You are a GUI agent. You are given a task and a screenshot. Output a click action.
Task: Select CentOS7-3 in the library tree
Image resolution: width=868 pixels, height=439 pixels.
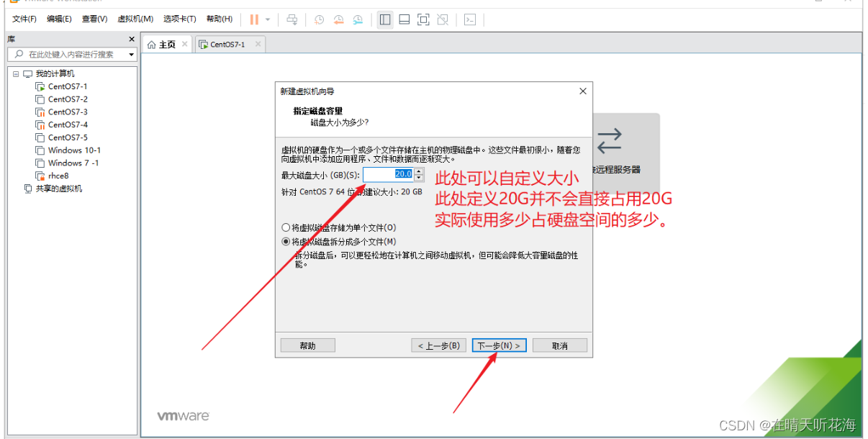68,112
